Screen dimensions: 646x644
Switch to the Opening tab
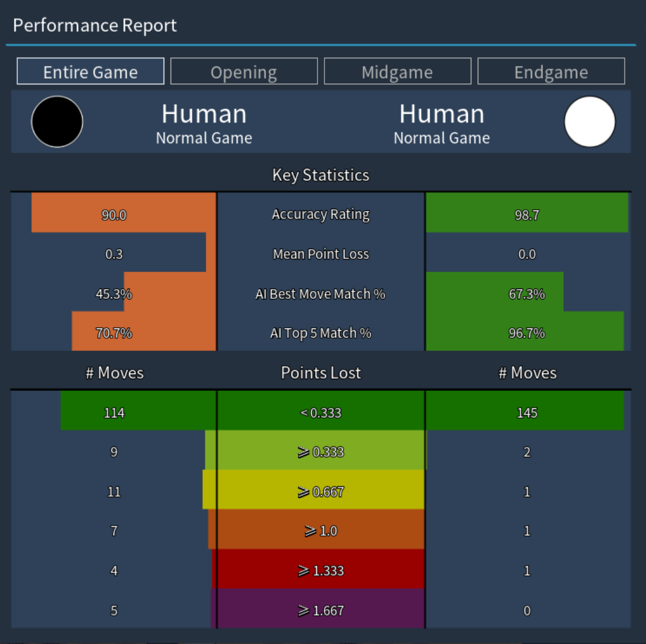pyautogui.click(x=244, y=71)
